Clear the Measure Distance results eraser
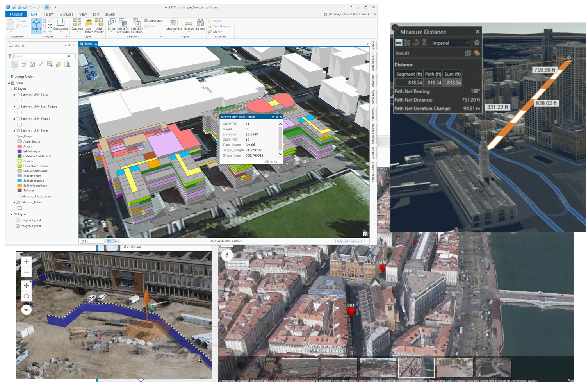This screenshot has width=588, height=382. pyautogui.click(x=477, y=53)
